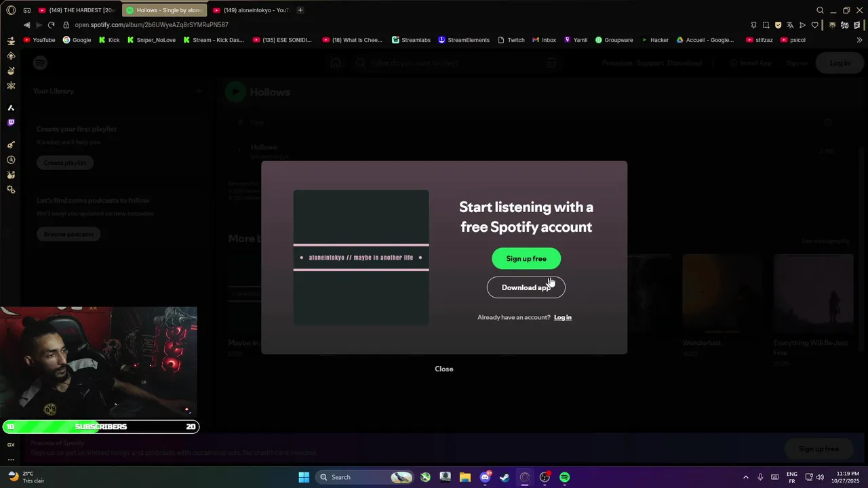Viewport: 868px width, 488px height.
Task: Open sidebar settings gear icon
Action: [x=11, y=190]
